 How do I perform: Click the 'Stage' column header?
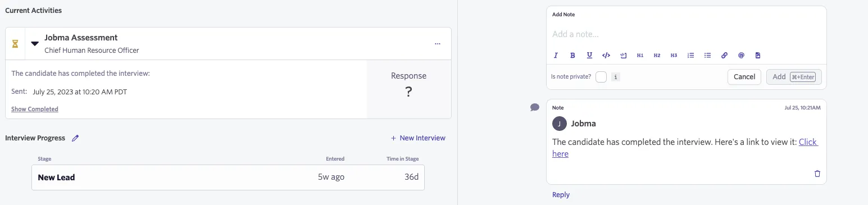click(44, 159)
